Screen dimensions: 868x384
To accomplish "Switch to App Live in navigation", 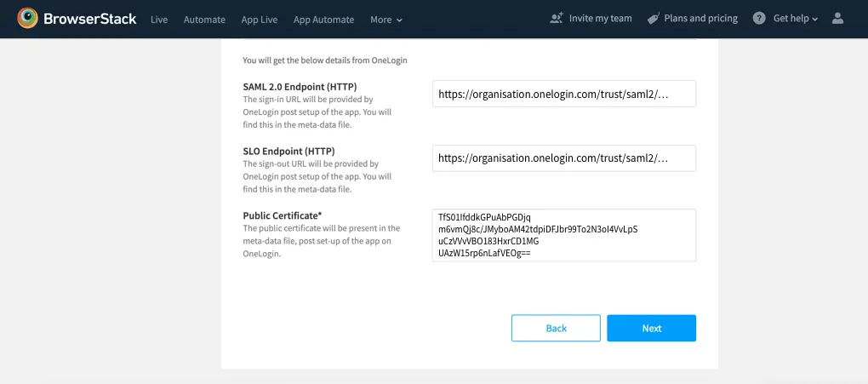I will pos(259,19).
